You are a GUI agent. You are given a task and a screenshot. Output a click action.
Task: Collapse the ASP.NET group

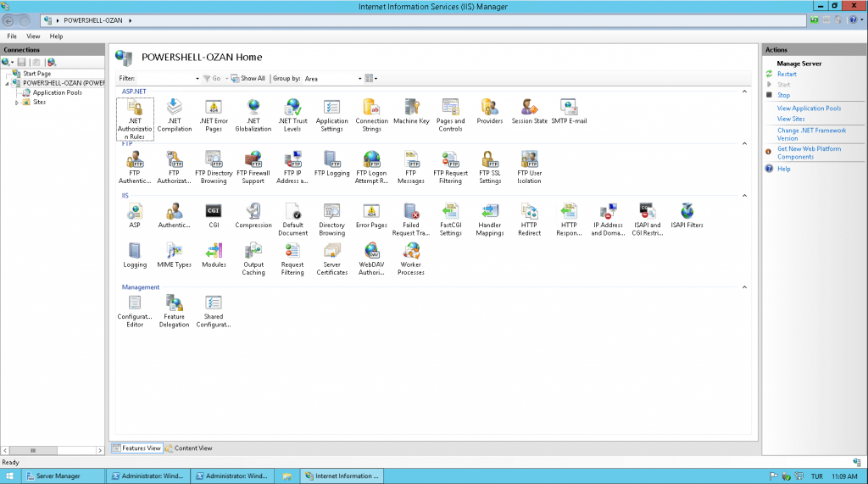[744, 92]
